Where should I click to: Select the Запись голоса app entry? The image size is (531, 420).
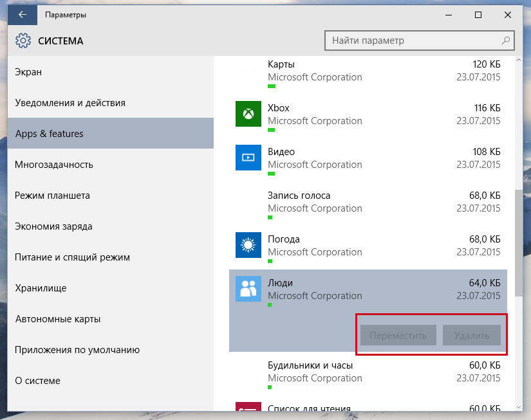point(368,204)
